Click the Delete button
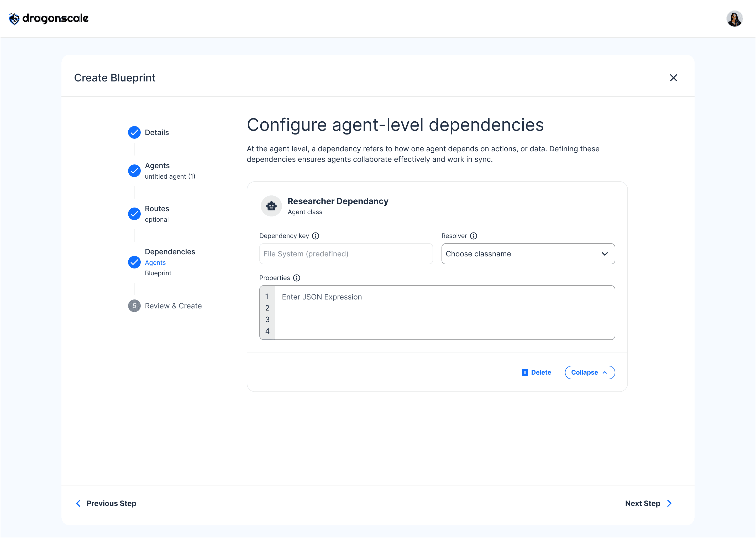Image resolution: width=756 pixels, height=538 pixels. pyautogui.click(x=540, y=373)
